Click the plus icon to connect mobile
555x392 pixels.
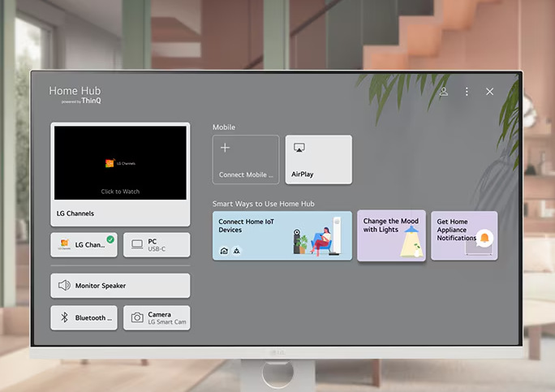coord(225,148)
